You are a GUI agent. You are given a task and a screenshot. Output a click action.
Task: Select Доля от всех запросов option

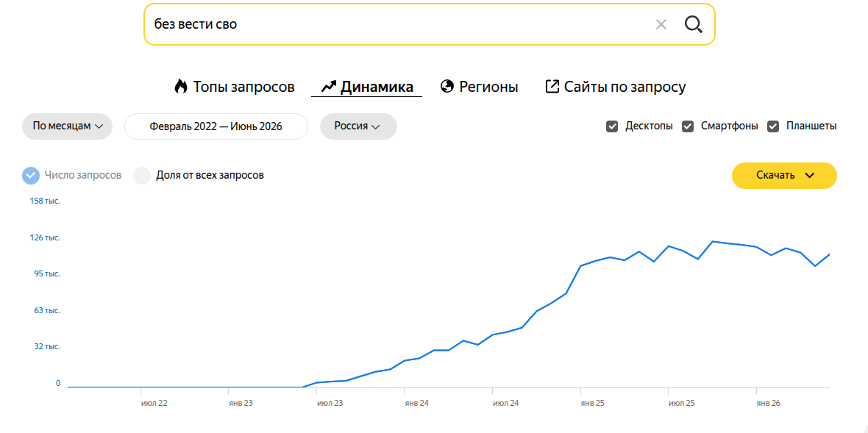[x=142, y=175]
